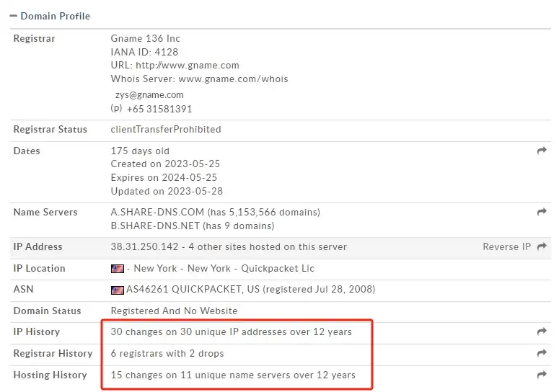Click the email zys@gname.com
Viewport: 559px width, 392px height.
point(149,94)
